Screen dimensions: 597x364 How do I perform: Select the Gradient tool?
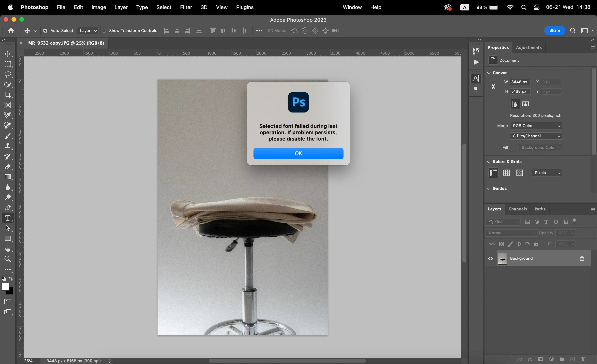(x=8, y=177)
